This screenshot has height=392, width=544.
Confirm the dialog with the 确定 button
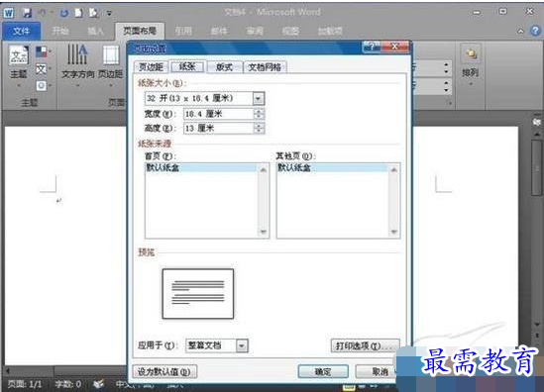click(x=323, y=372)
